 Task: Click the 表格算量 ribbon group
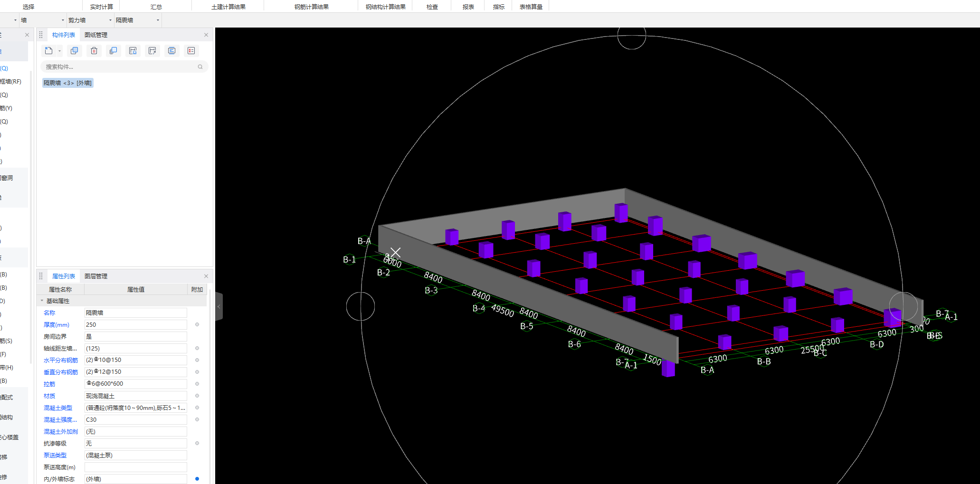[531, 7]
